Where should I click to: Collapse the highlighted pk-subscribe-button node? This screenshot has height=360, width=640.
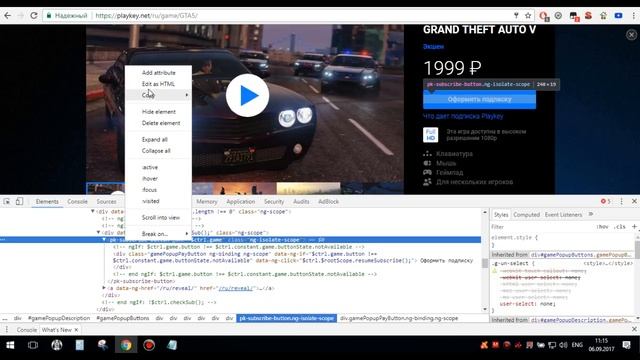[104, 240]
